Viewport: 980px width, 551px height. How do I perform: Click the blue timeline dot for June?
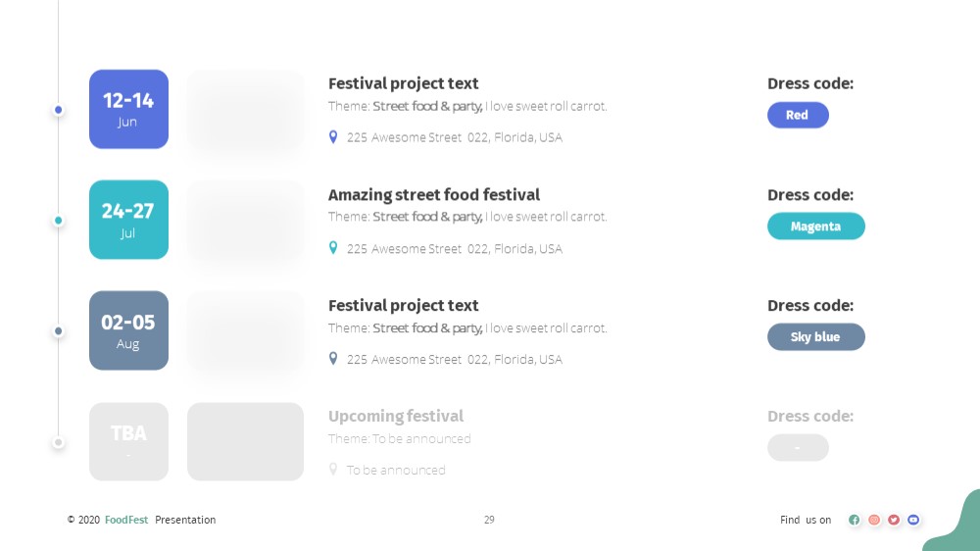click(x=58, y=110)
